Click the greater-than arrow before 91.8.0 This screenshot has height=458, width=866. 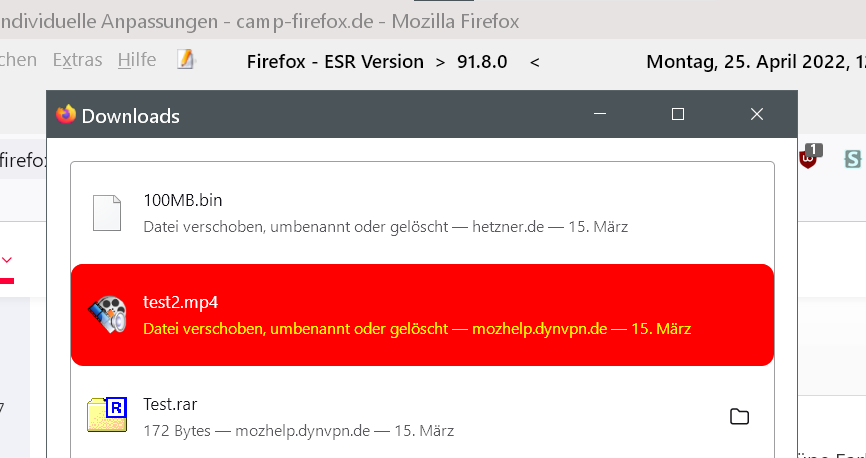pos(440,62)
